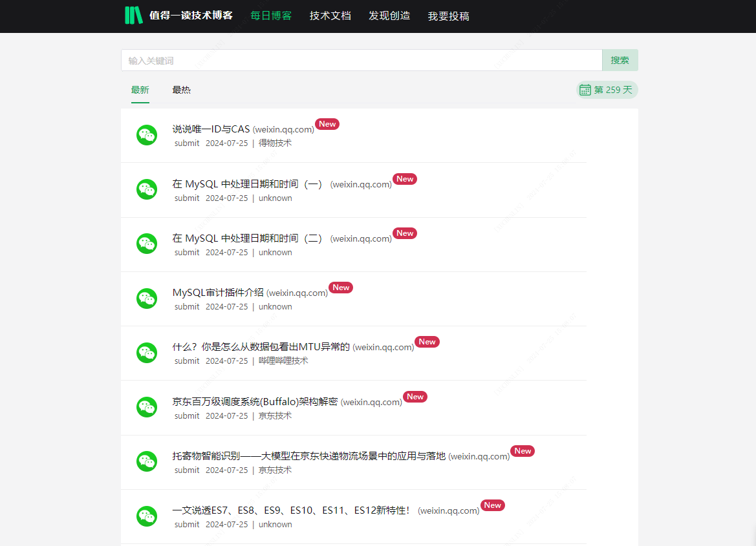The width and height of the screenshot is (756, 546).
Task: Click 京东技术 under Buffalo架构解密 article
Action: click(x=275, y=416)
